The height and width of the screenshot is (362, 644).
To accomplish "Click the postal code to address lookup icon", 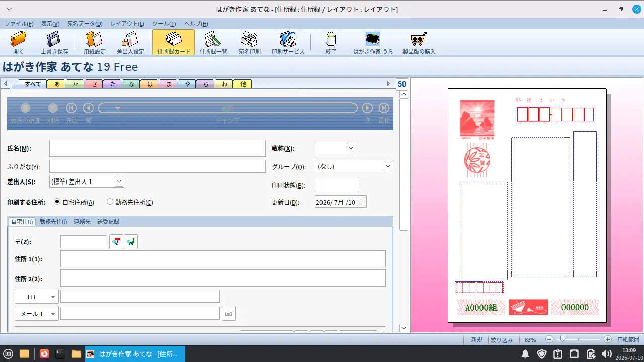I will [116, 242].
